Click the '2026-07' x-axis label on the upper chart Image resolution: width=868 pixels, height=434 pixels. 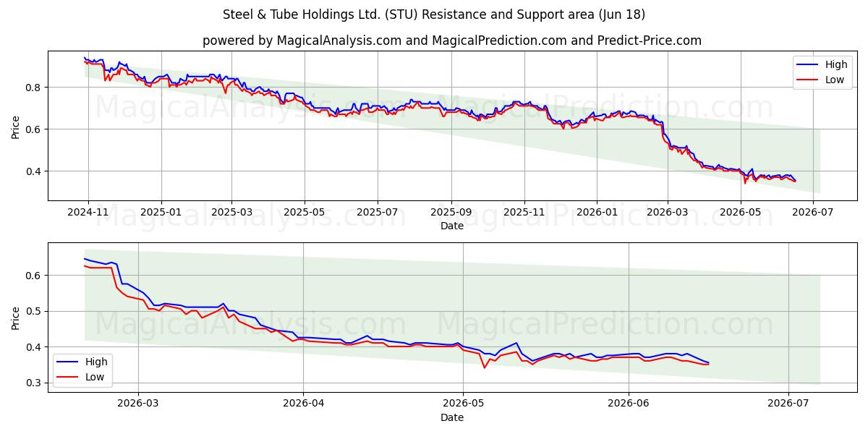[x=812, y=212]
